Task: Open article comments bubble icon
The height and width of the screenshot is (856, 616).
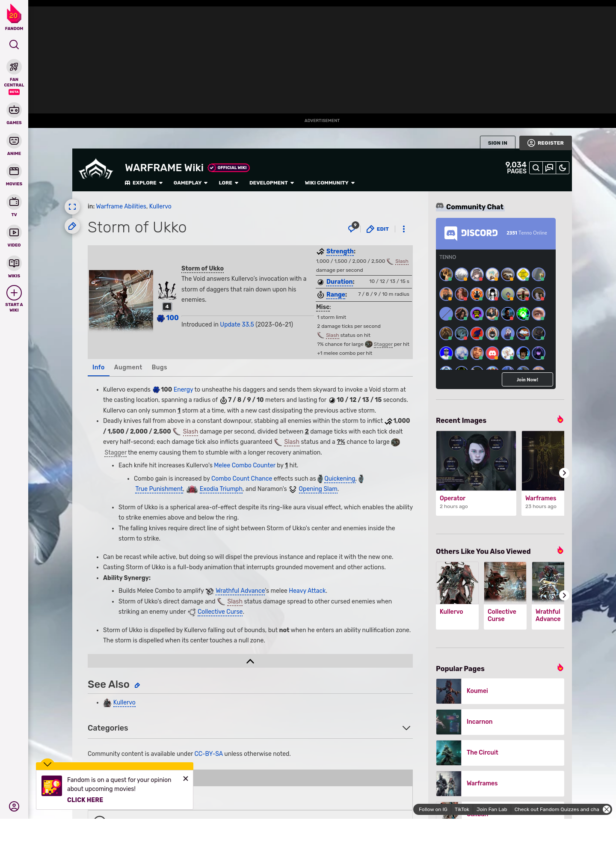Action: pos(352,229)
